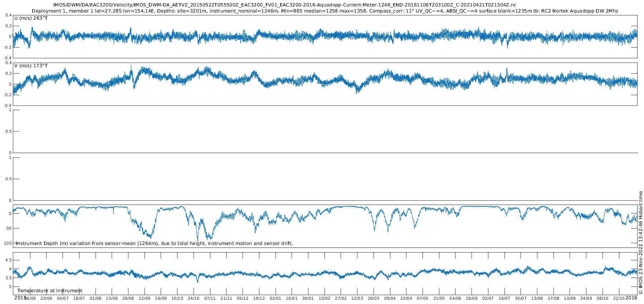644x304 pixels.
Task: Click the '05/12' date tick label
Action: [x=243, y=298]
